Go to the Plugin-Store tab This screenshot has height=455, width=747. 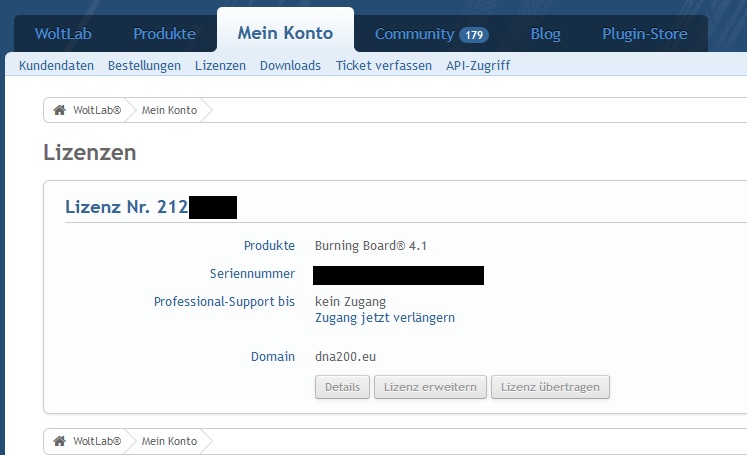pyautogui.click(x=644, y=34)
